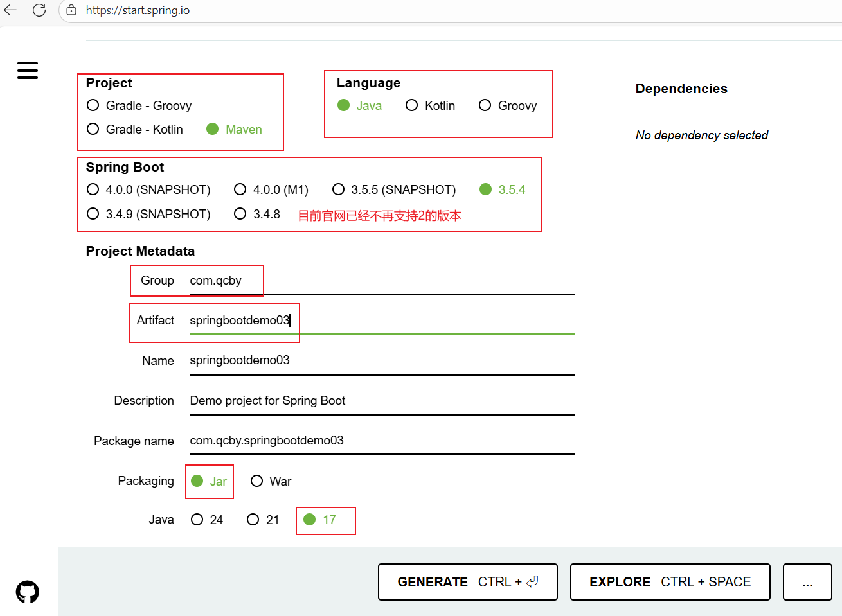Click the red Chinese annotation note

tap(379, 216)
